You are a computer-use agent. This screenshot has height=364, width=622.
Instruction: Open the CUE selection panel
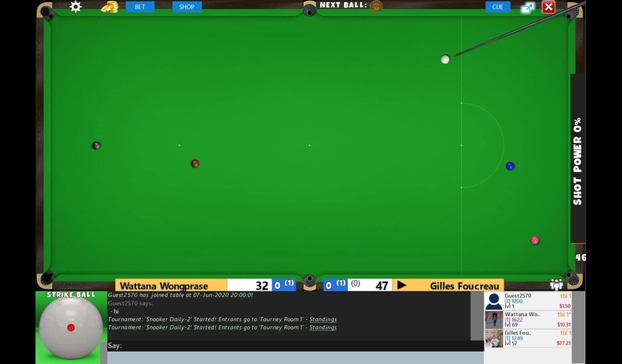tap(497, 7)
